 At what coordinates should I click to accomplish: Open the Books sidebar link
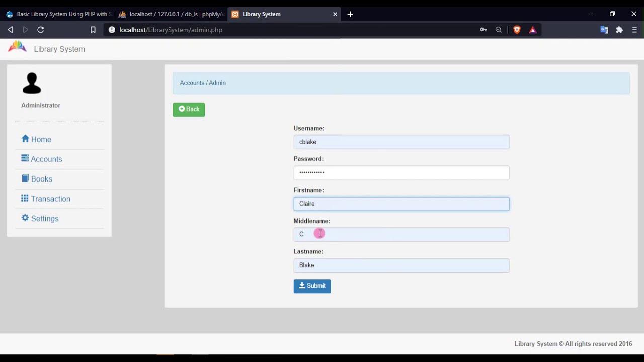pyautogui.click(x=37, y=178)
